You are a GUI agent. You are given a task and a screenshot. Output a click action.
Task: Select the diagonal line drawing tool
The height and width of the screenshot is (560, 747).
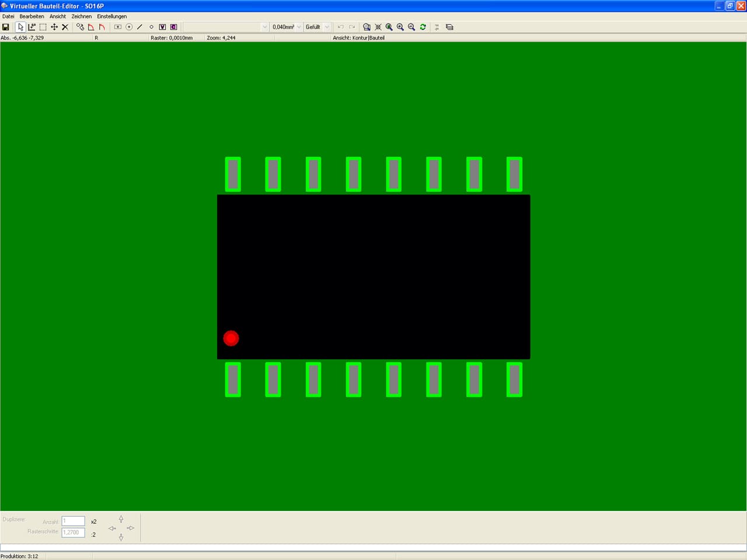click(140, 27)
